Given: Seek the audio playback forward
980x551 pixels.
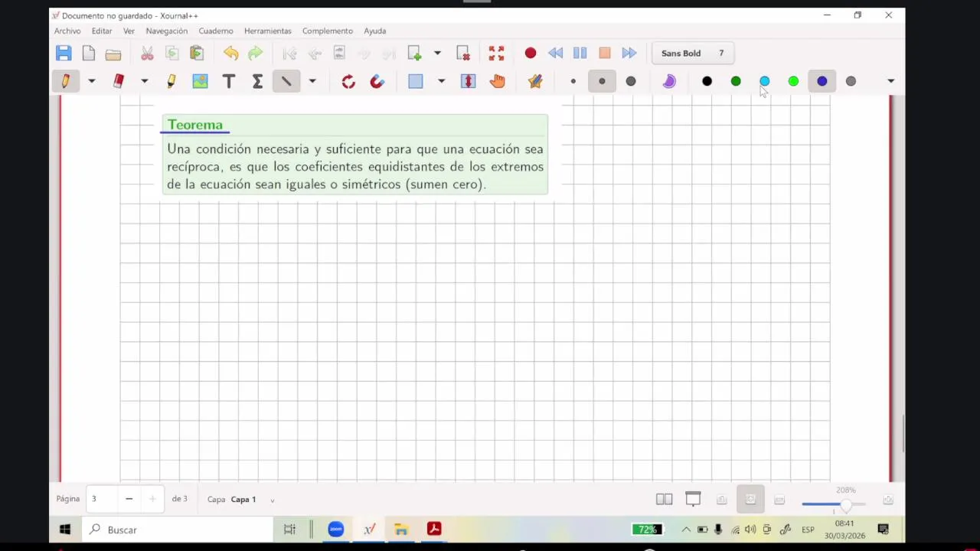Looking at the screenshot, I should pos(629,53).
